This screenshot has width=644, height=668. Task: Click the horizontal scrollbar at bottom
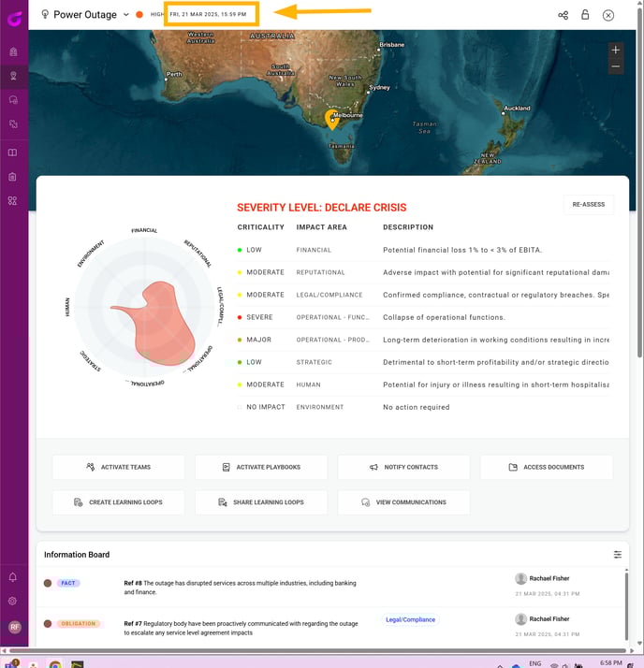317,650
